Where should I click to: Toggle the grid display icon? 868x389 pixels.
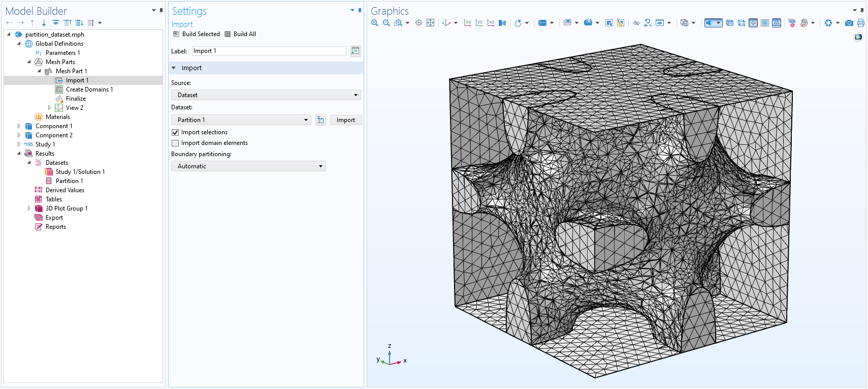coord(765,23)
